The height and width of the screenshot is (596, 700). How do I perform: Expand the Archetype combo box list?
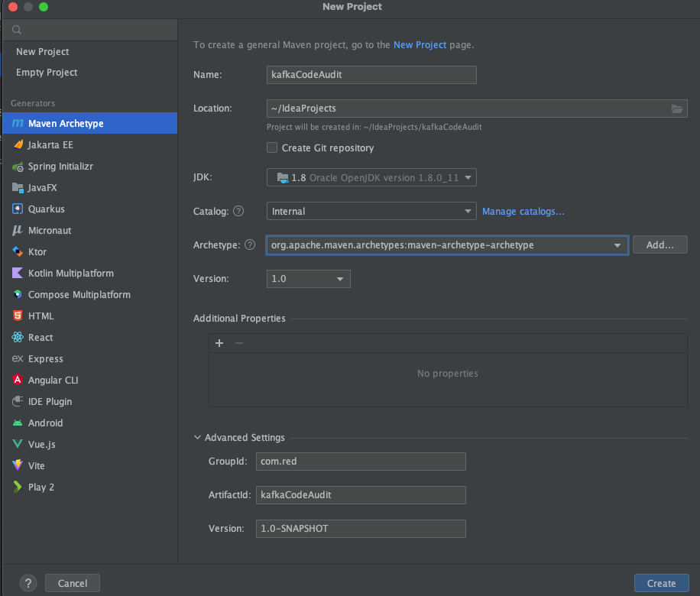click(617, 245)
